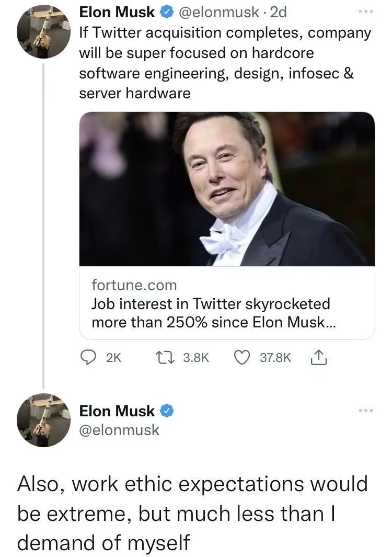Click the @elonmusk handle under lower name
Image resolution: width=392 pixels, height=557 pixels.
coord(119,430)
